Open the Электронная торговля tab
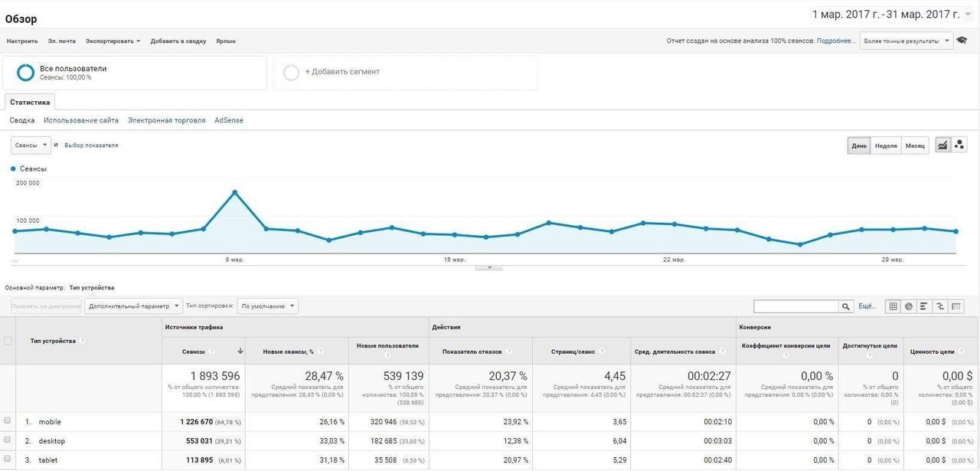This screenshot has width=980, height=471. coord(166,120)
